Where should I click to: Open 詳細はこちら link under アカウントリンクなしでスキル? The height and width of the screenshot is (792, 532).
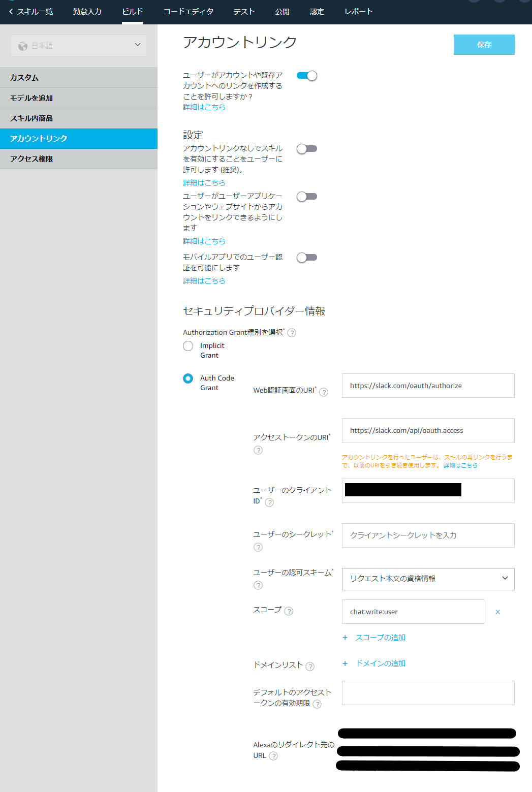pyautogui.click(x=204, y=183)
